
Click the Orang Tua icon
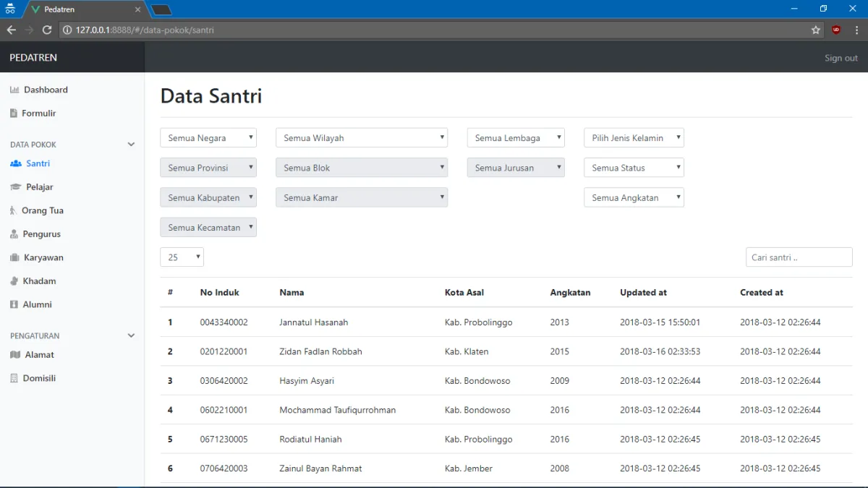(x=13, y=210)
